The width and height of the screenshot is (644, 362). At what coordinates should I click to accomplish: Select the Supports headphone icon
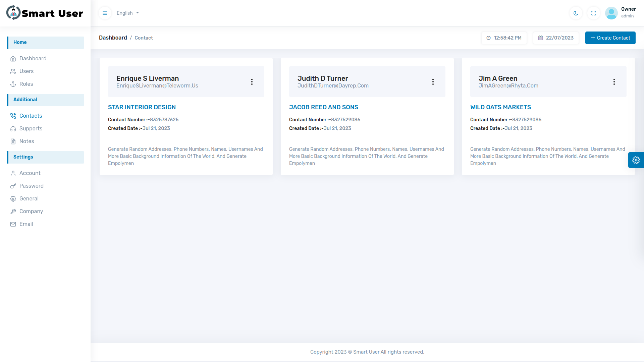[13, 128]
